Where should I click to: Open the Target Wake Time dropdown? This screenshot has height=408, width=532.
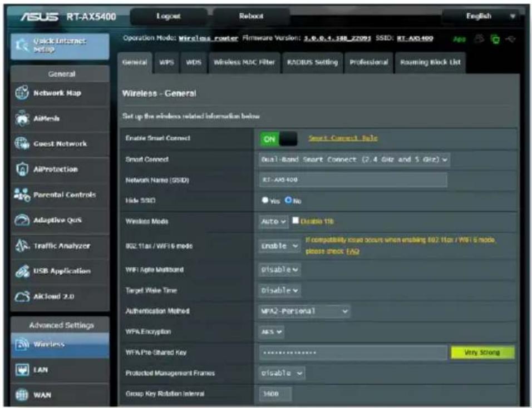pyautogui.click(x=279, y=290)
